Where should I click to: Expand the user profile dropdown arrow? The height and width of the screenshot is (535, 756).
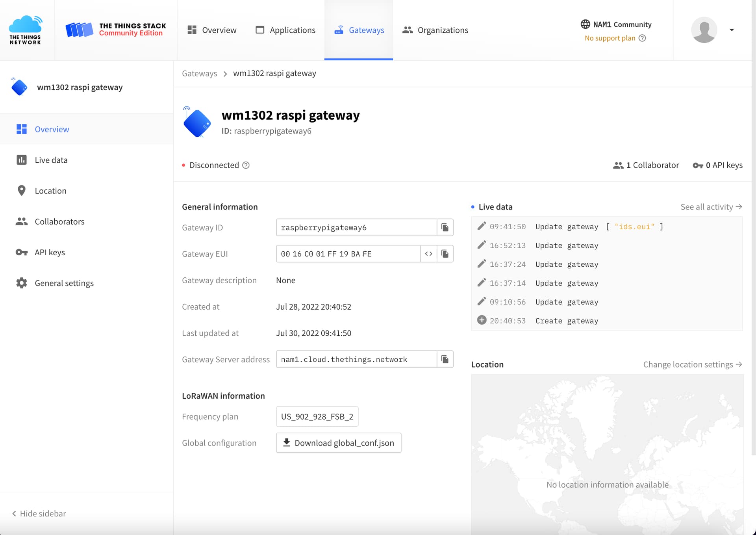click(732, 30)
